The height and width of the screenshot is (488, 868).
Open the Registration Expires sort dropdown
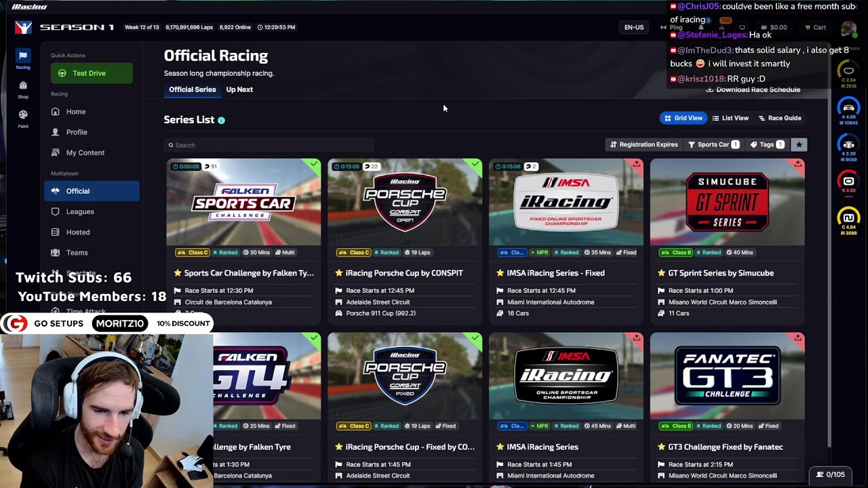coord(644,144)
